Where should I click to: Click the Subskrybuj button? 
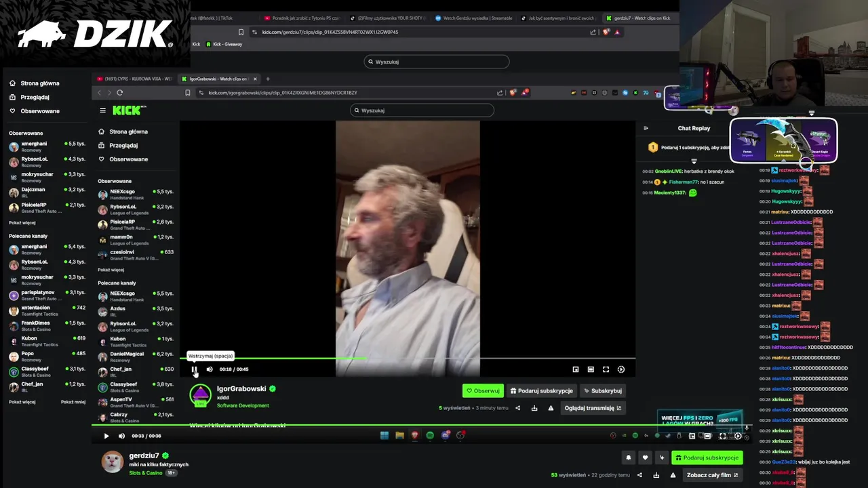point(603,391)
